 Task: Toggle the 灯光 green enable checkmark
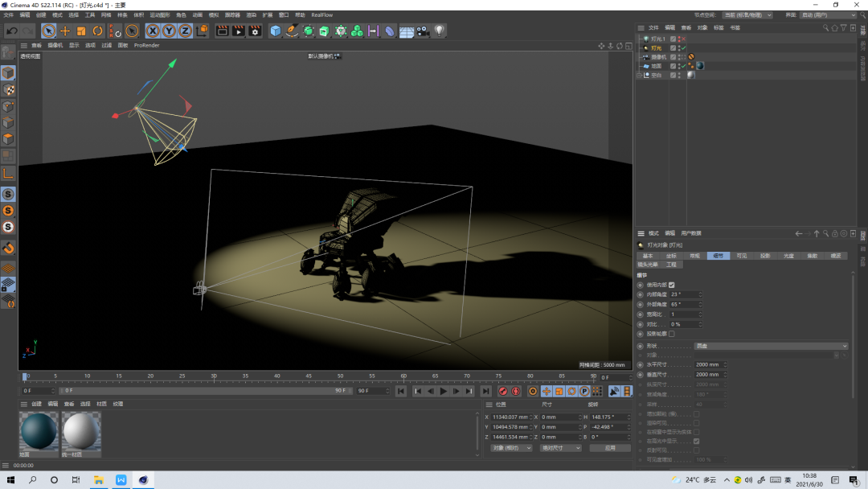(x=684, y=48)
